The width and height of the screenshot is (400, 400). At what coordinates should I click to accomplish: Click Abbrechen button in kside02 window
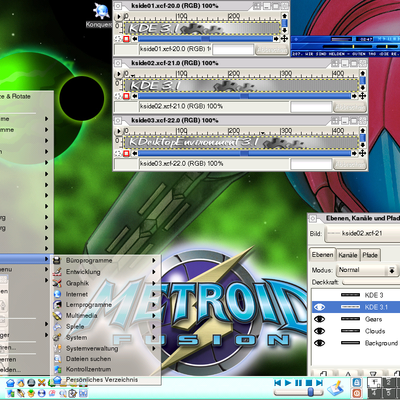point(350,107)
